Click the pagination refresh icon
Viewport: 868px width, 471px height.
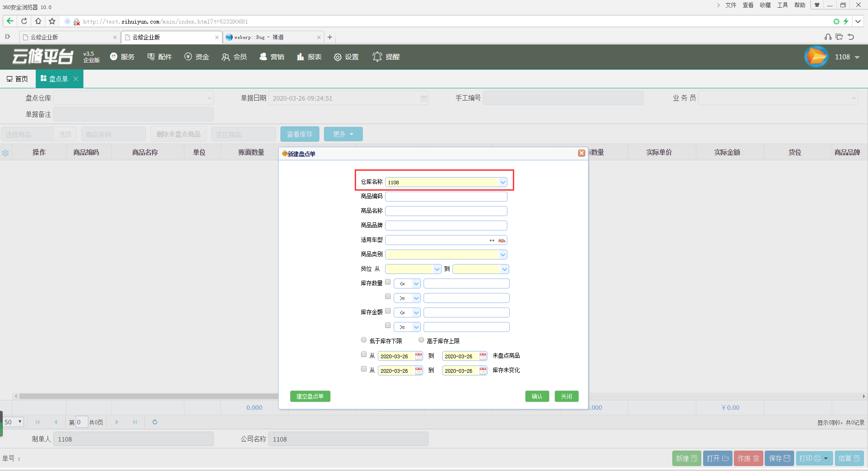155,422
